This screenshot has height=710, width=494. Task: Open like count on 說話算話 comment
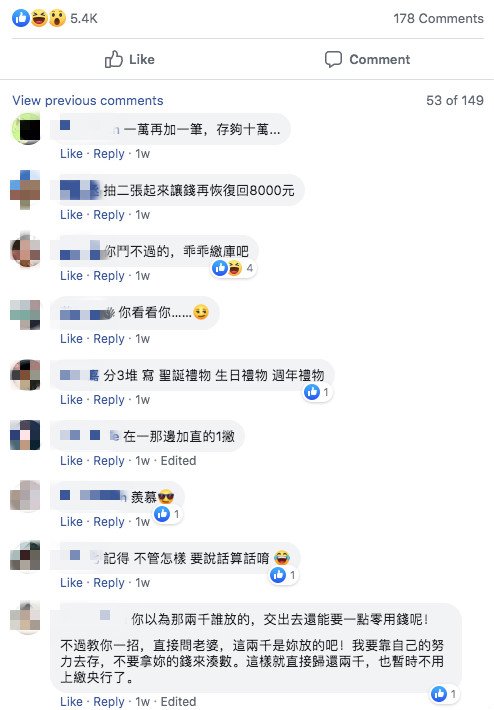coord(284,575)
